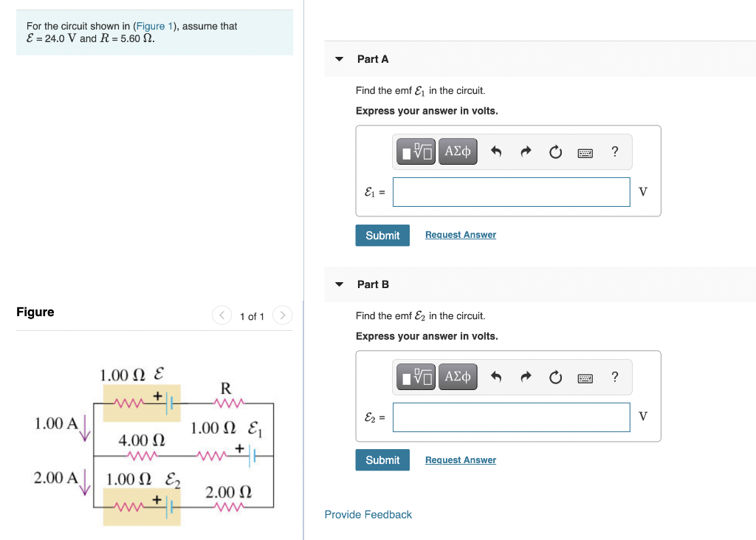Open Greek symbols palette in Part A
The width and height of the screenshot is (756, 540).
[458, 151]
